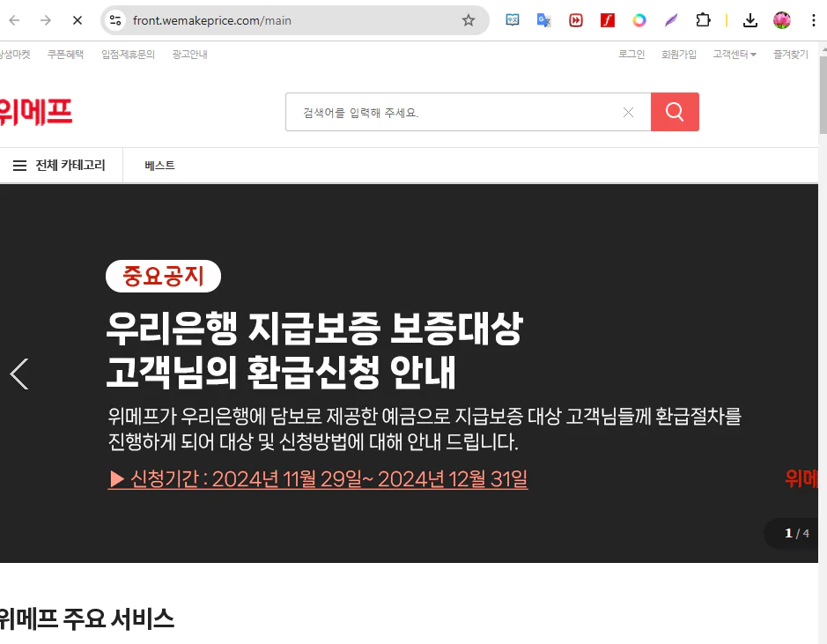
Task: Click the 회원가입 link
Action: pos(679,55)
